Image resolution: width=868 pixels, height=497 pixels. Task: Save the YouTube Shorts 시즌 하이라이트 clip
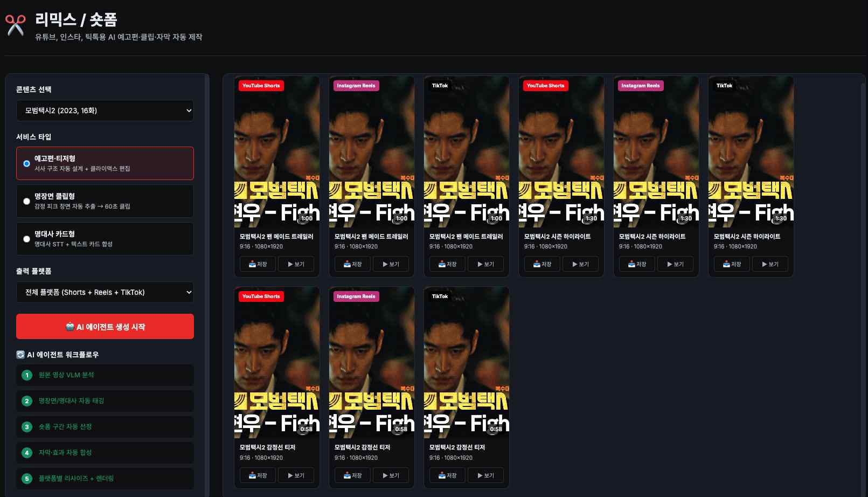(x=542, y=264)
